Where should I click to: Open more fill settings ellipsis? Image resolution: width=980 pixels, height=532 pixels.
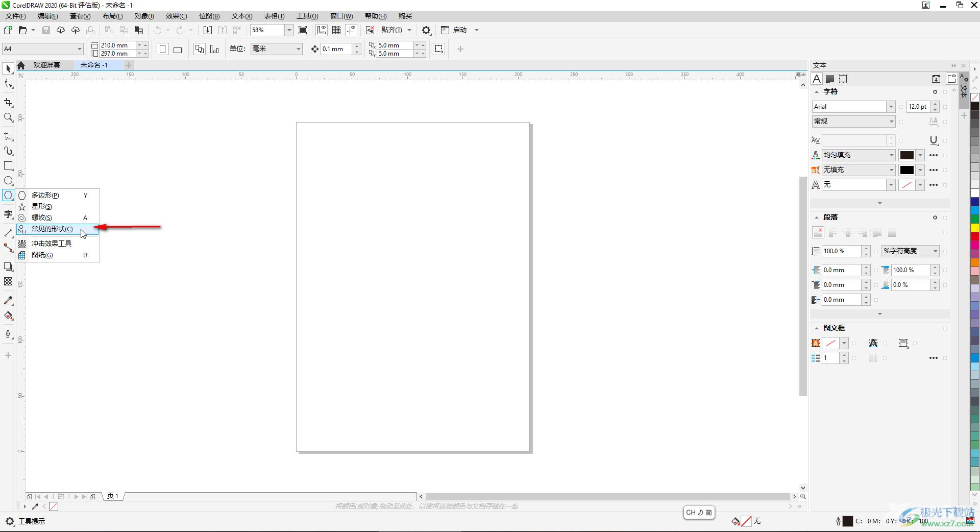pos(934,155)
